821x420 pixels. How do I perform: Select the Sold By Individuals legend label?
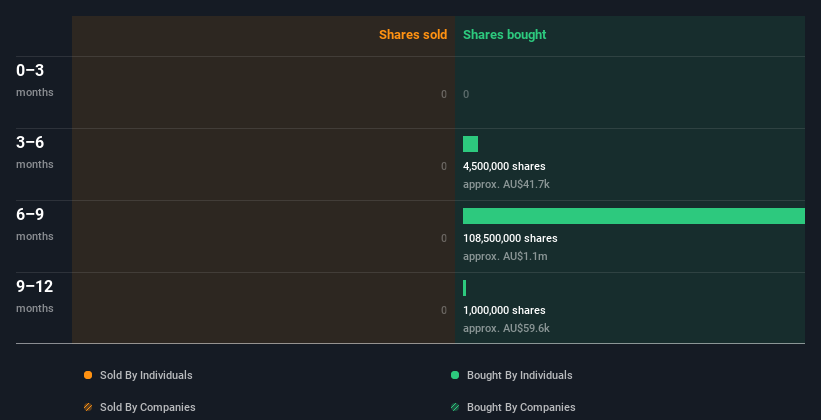pos(146,375)
